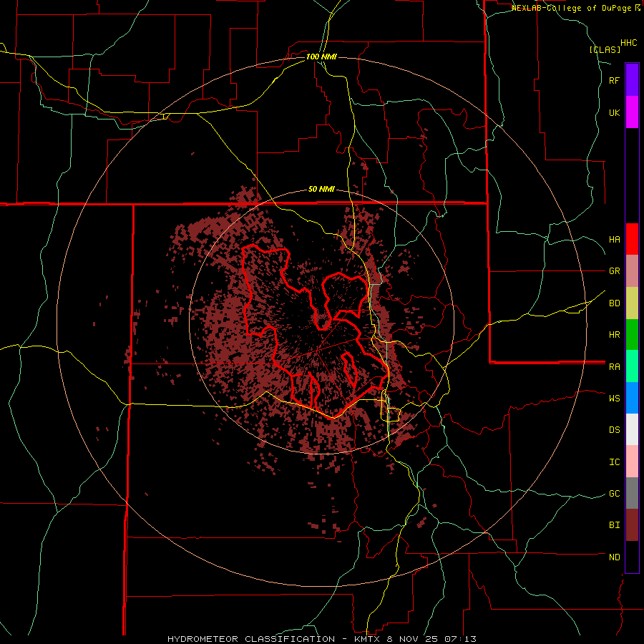The height and width of the screenshot is (644, 644).
Task: Click the BI brown legend swatch
Action: (632, 525)
